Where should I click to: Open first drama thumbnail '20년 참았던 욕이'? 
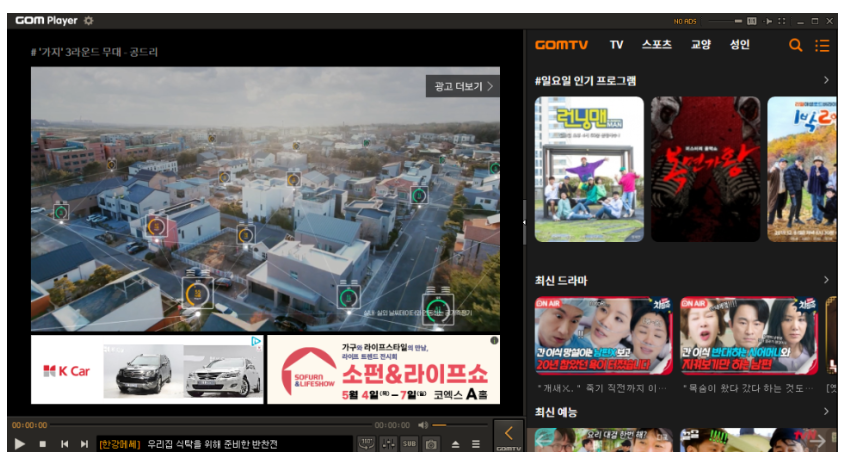(x=603, y=336)
